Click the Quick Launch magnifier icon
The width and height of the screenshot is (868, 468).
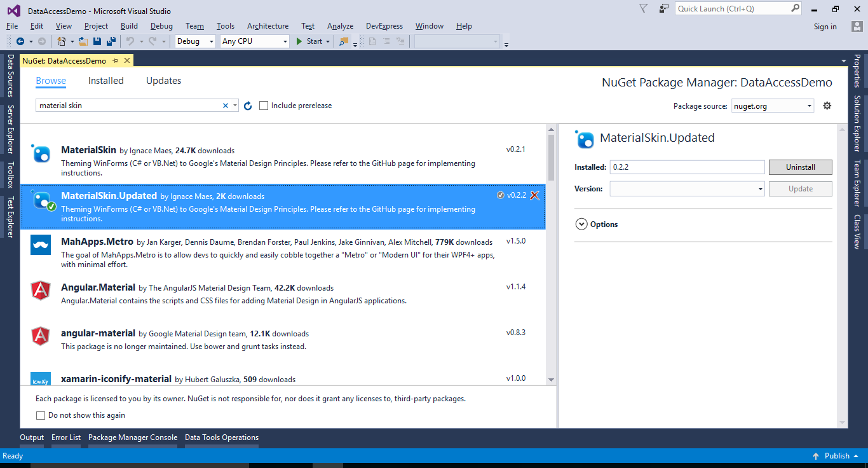796,8
